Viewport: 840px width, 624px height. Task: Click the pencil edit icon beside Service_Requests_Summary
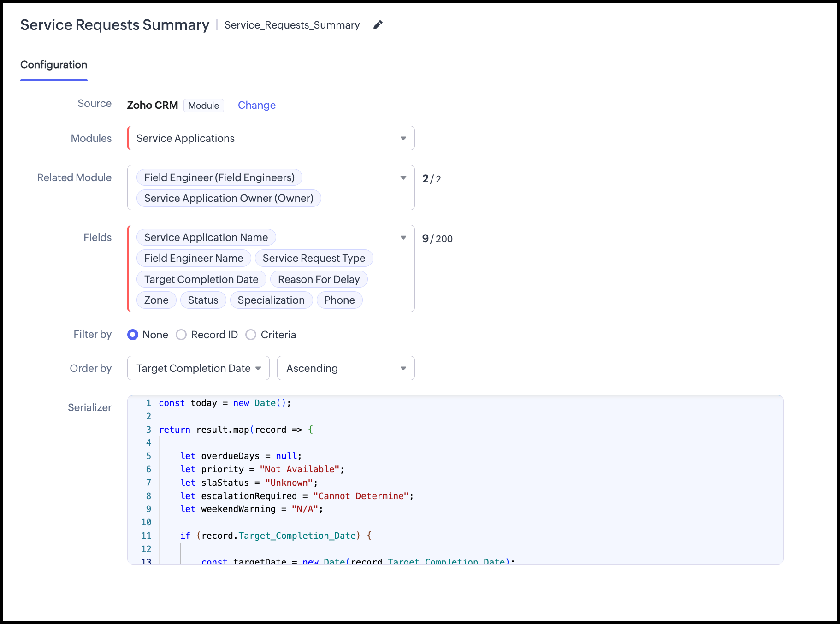[x=378, y=25]
